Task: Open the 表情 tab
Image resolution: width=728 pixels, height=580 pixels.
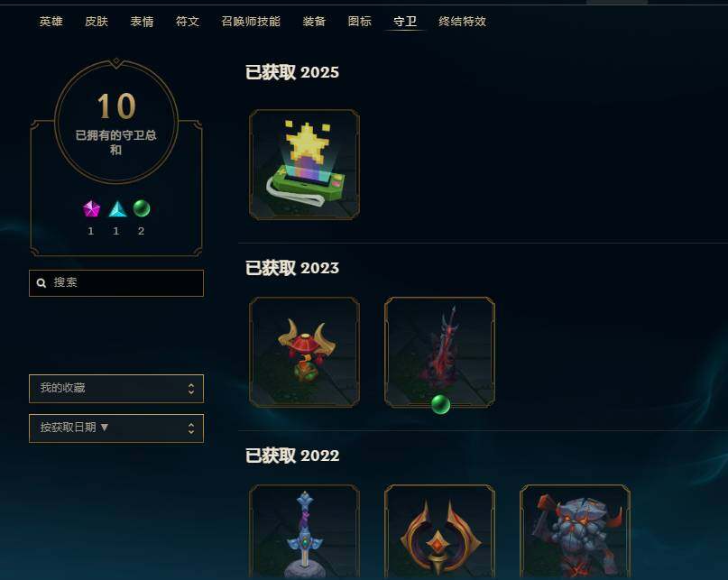Action: [x=142, y=22]
